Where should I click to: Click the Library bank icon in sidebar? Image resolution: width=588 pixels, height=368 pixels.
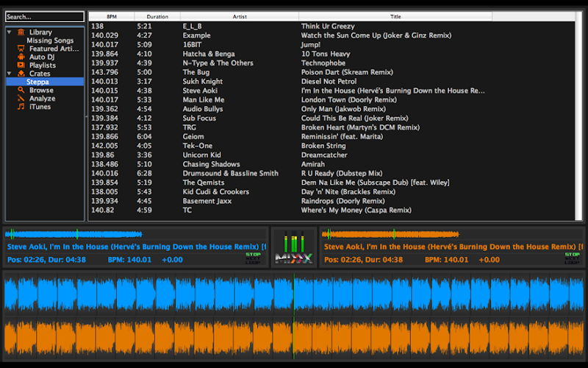(x=21, y=32)
